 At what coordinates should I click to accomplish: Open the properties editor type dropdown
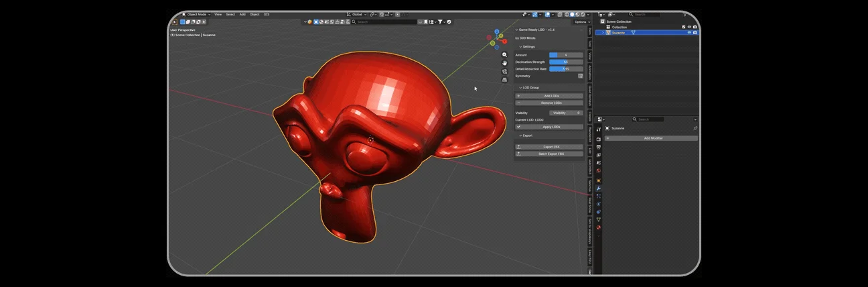tap(600, 119)
